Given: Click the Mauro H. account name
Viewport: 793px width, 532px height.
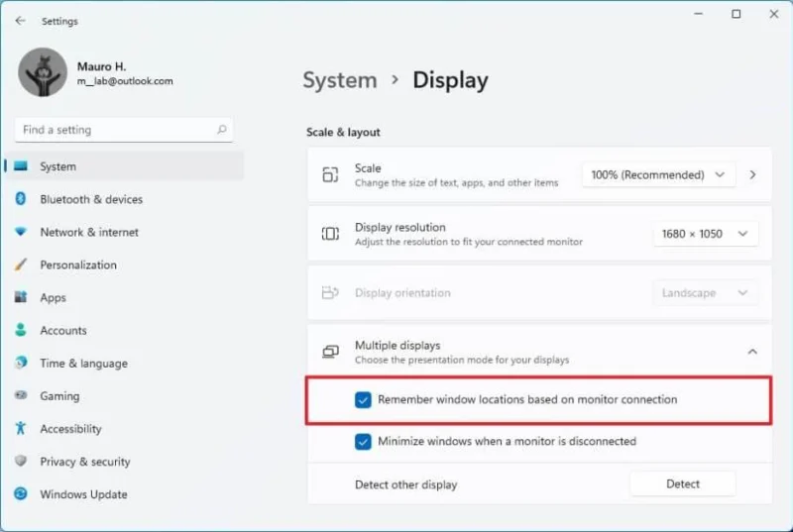Looking at the screenshot, I should pyautogui.click(x=102, y=66).
